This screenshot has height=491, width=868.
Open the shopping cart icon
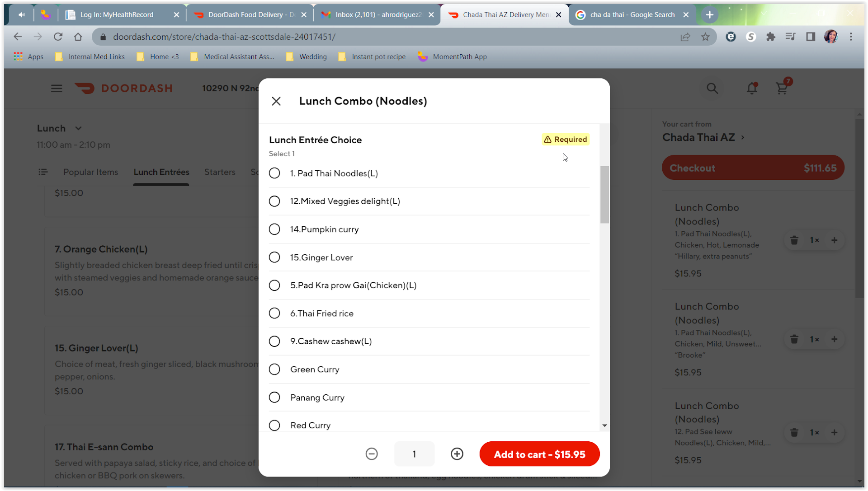pyautogui.click(x=782, y=89)
